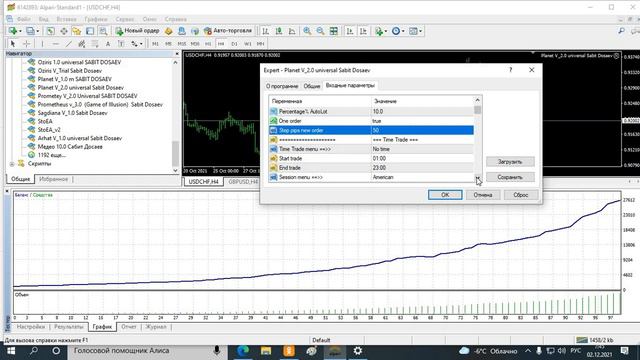Screen dimensions: 640x360
Task: Switch chart timeframe to MN
Action: pos(260,44)
